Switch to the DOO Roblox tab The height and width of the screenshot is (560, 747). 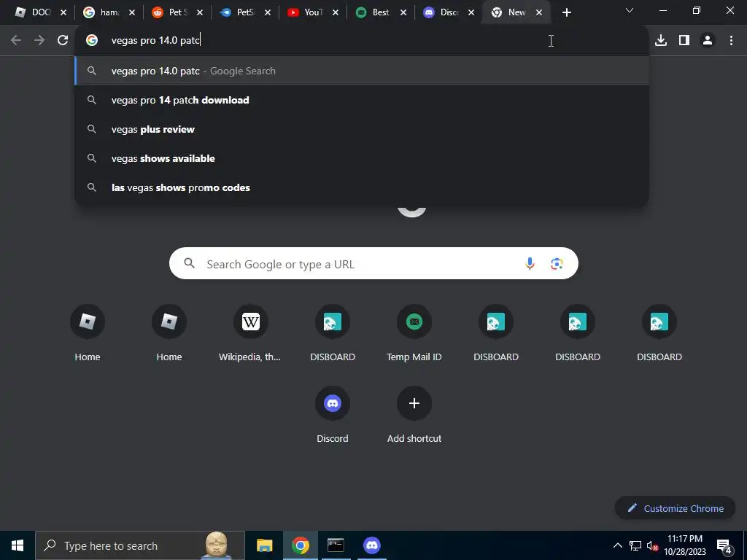click(41, 12)
